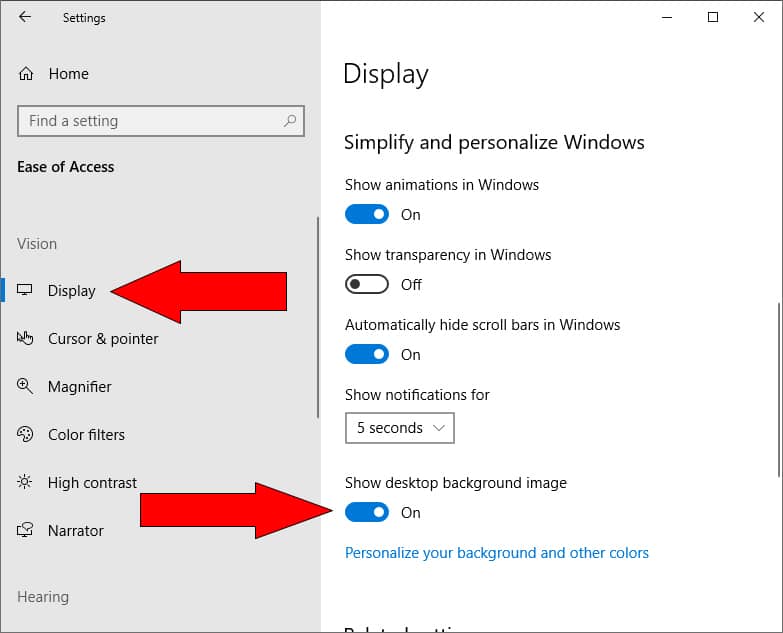This screenshot has height=633, width=783.
Task: Click the Find a setting search box
Action: (x=150, y=121)
